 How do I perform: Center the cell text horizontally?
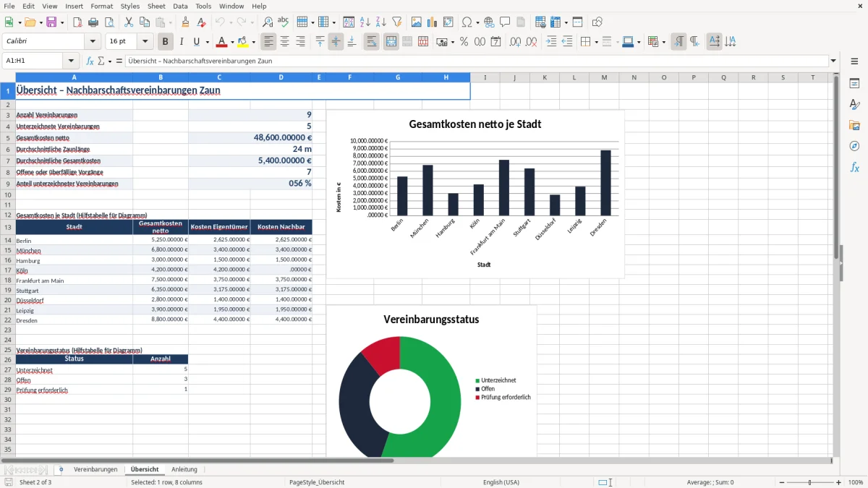coord(284,42)
